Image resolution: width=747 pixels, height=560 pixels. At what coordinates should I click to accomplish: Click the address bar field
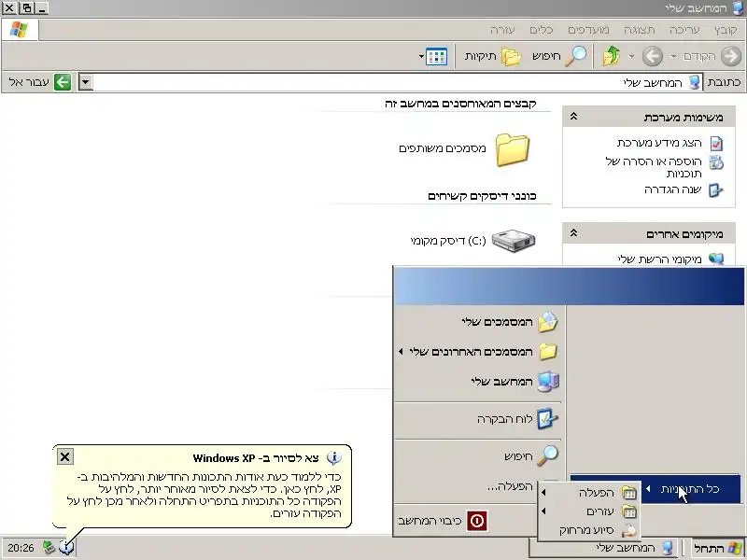click(x=398, y=82)
